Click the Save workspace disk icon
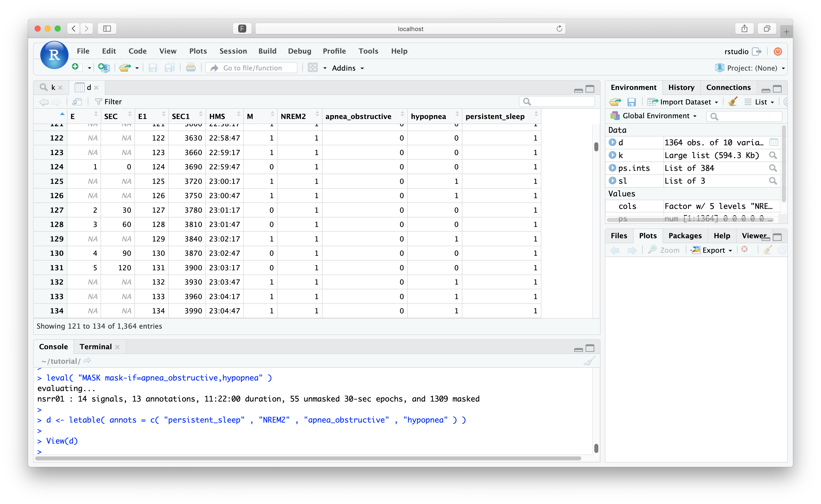Viewport: 821px width, 504px height. 631,102
